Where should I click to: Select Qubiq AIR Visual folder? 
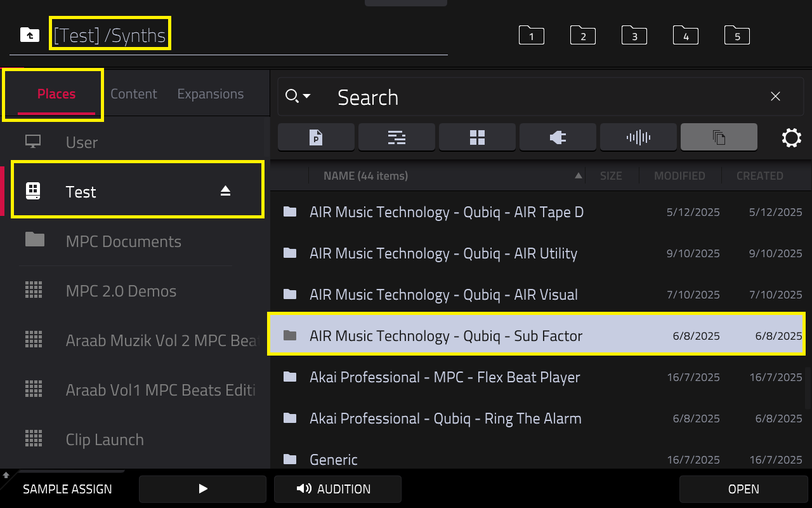[x=537, y=295]
